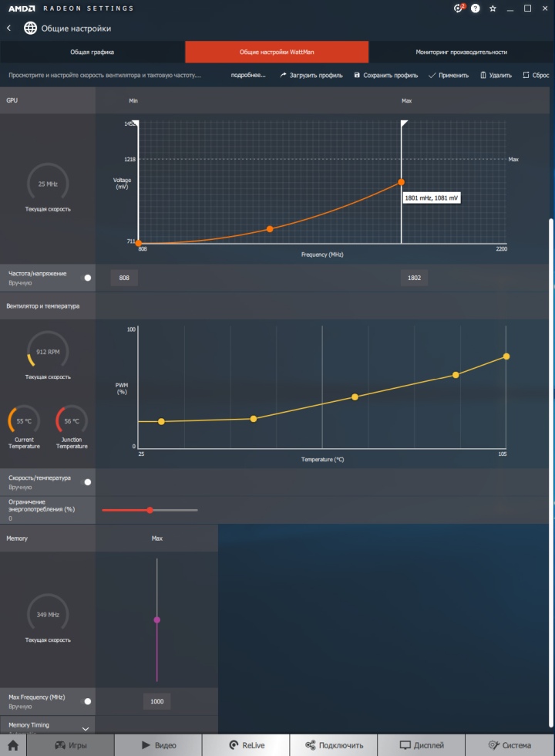Click the 808 minimum frequency field
The image size is (555, 756).
tap(124, 278)
